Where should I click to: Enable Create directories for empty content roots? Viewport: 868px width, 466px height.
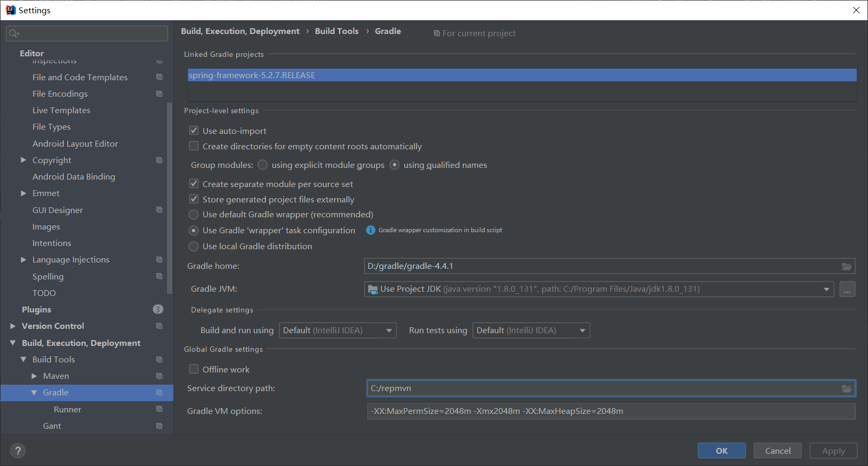coord(194,146)
